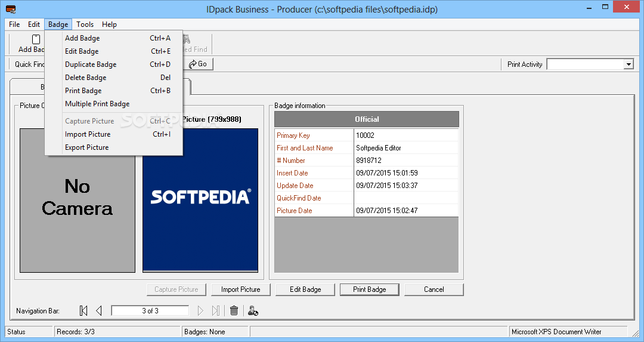Click the QuickFind Date label

(299, 198)
